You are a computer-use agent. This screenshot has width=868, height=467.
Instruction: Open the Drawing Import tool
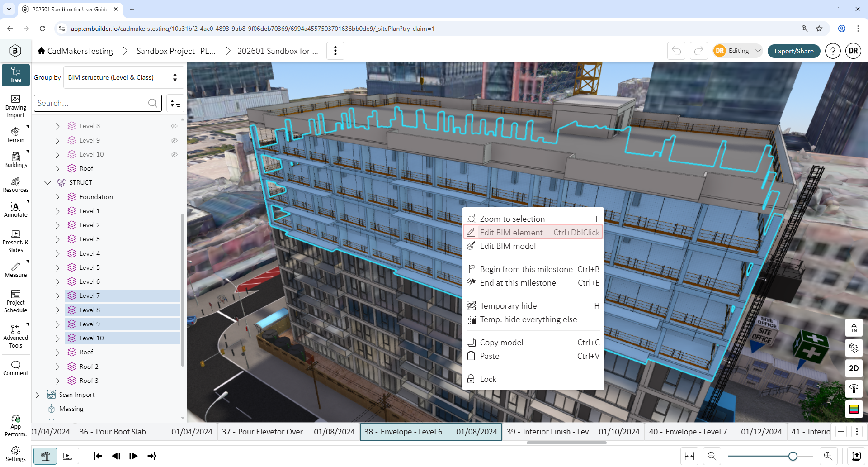pos(16,107)
